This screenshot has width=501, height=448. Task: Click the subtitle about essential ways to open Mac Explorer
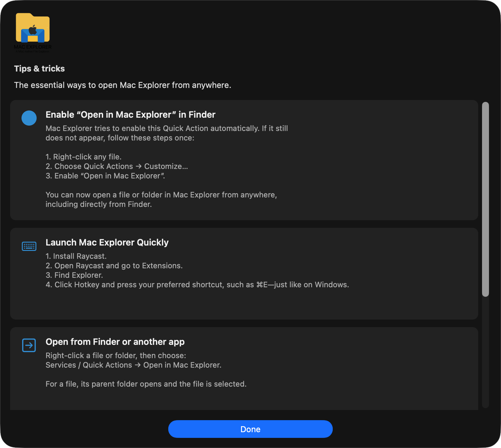(x=123, y=85)
